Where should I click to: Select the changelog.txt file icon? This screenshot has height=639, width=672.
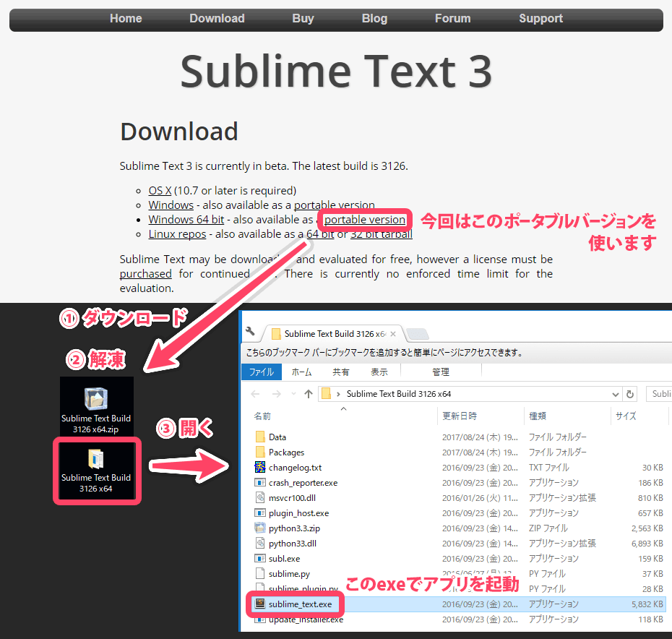pos(260,467)
